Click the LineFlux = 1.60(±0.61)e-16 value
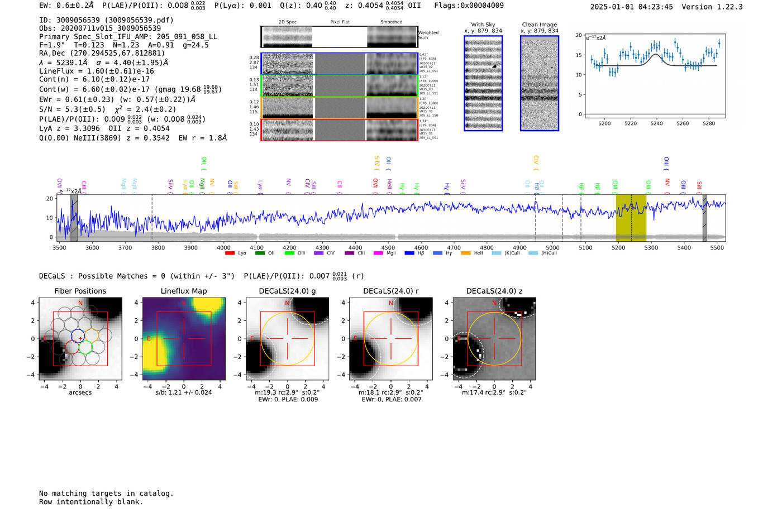The width and height of the screenshot is (782, 532). (x=97, y=71)
